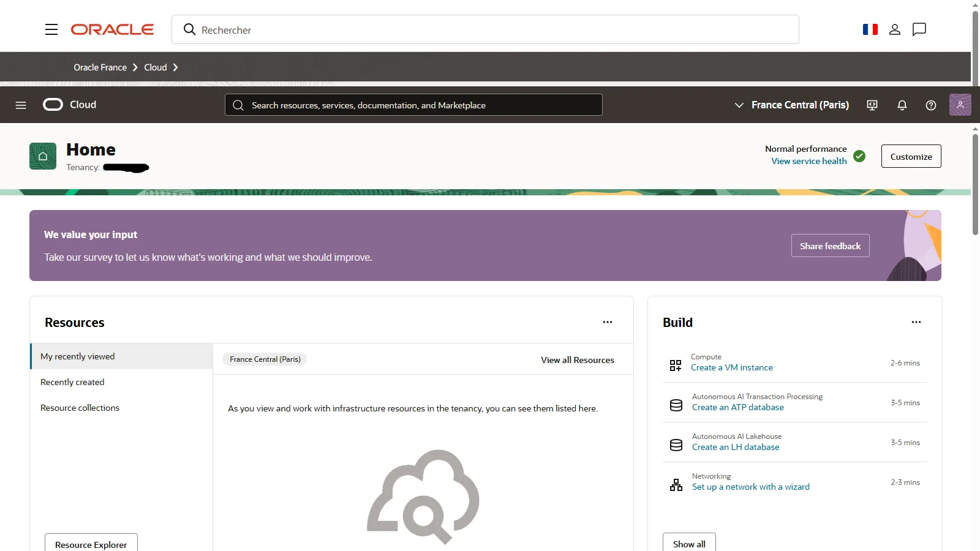Click the console search magnifier icon

(238, 105)
